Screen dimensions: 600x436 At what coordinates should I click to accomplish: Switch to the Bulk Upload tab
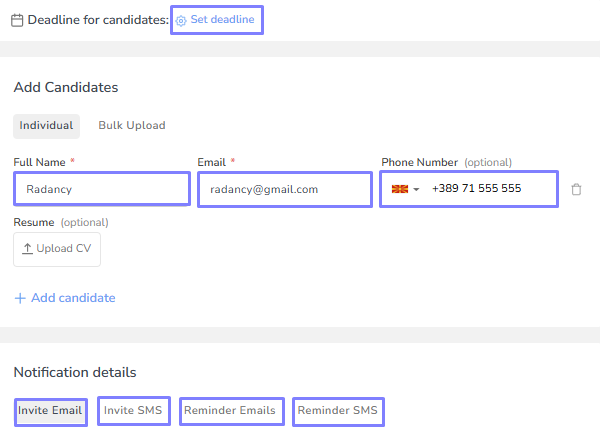pyautogui.click(x=132, y=126)
